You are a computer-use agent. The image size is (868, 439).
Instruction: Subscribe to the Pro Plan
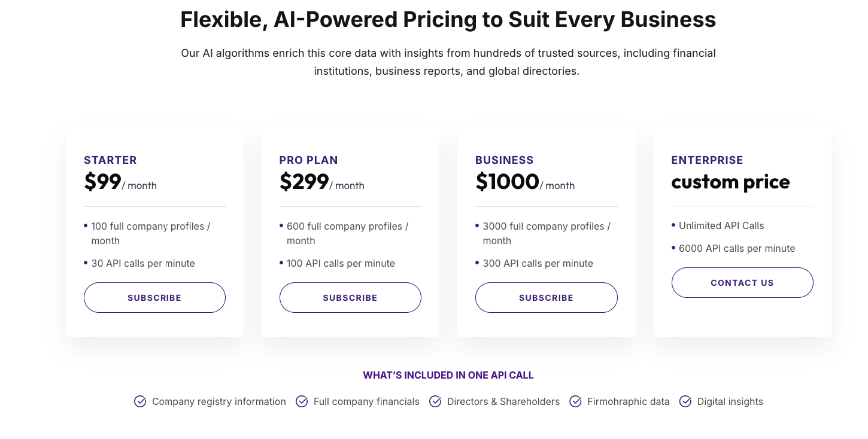[350, 297]
